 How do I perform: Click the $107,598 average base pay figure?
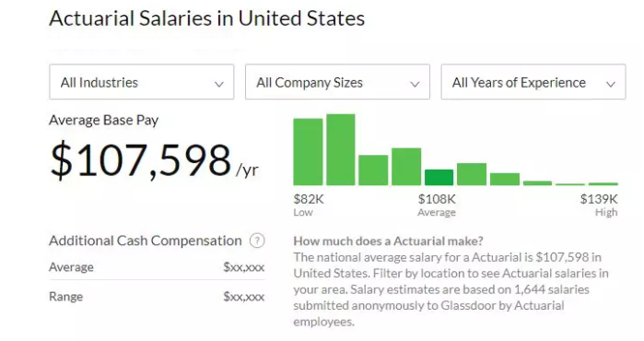click(140, 159)
